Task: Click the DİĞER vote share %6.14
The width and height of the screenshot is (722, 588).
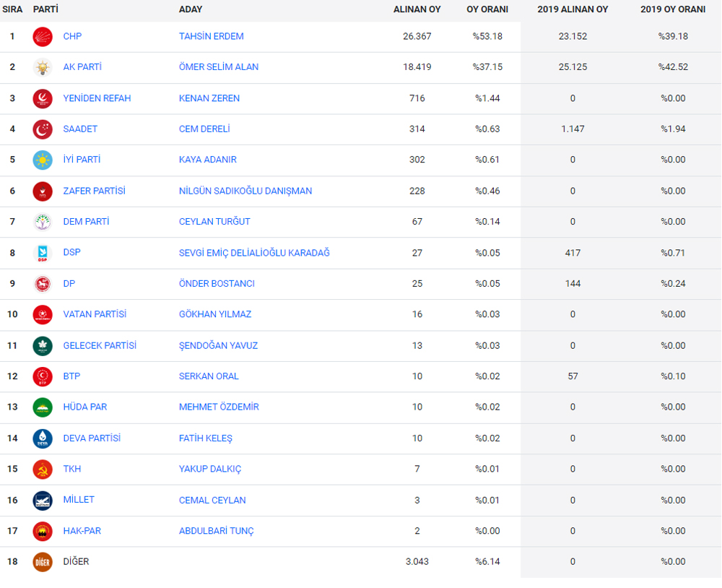Action: [x=487, y=562]
